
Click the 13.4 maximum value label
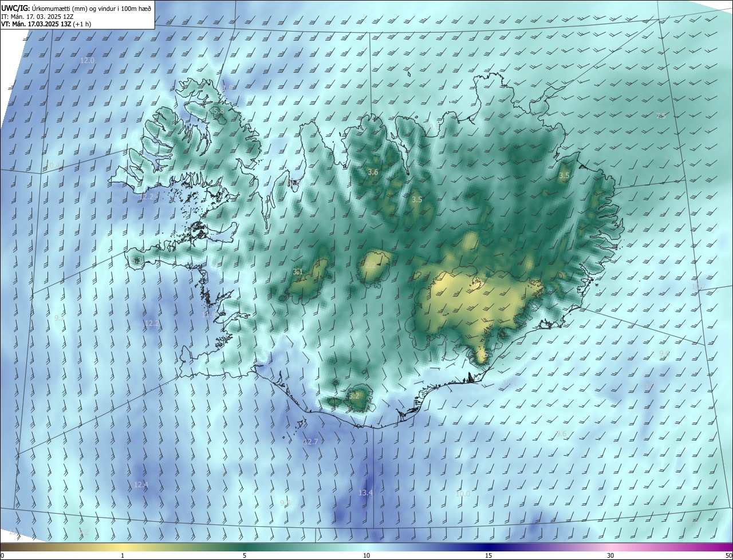point(365,493)
